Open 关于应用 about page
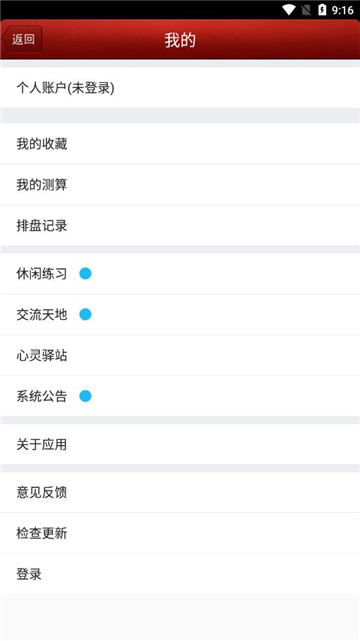360x641 pixels. (180, 444)
